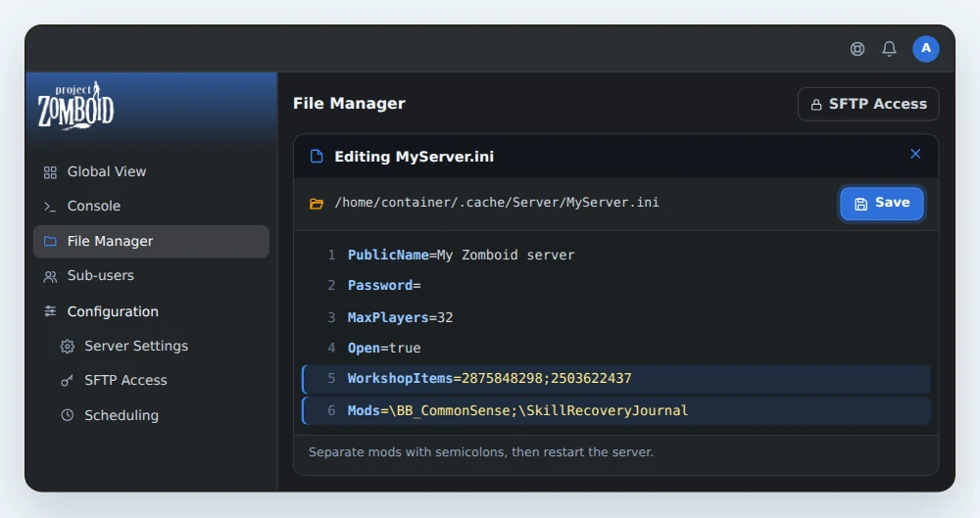Click the Project Zomboid logo

pos(75,106)
